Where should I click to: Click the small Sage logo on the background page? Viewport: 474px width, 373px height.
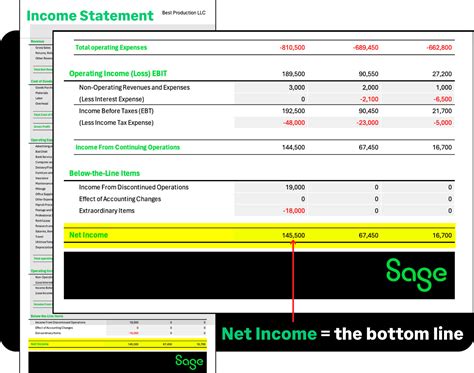189,362
